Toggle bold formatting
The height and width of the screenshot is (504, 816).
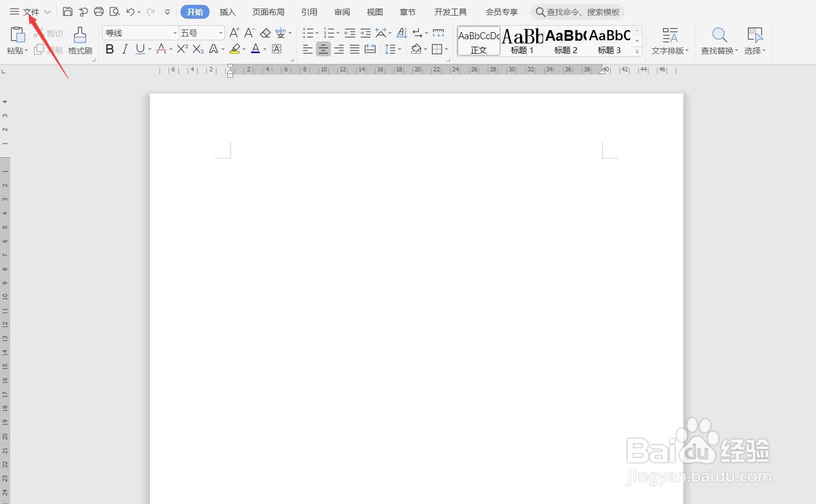(110, 49)
